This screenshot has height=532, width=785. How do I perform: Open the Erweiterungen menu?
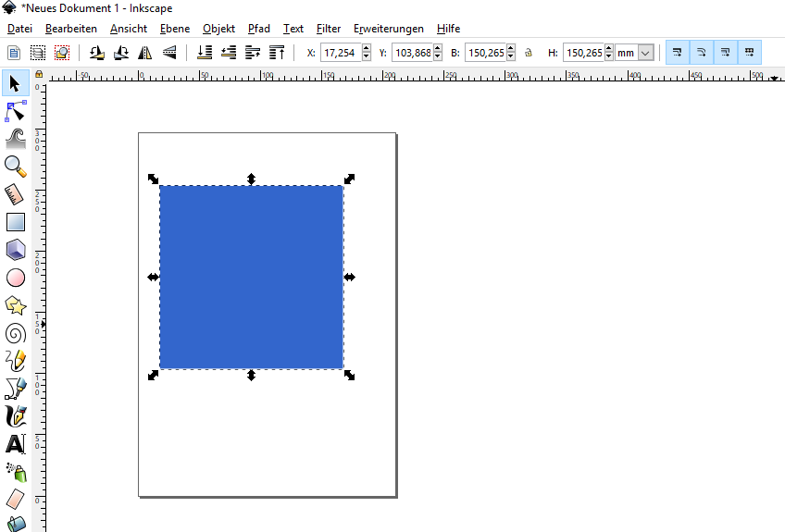point(389,29)
